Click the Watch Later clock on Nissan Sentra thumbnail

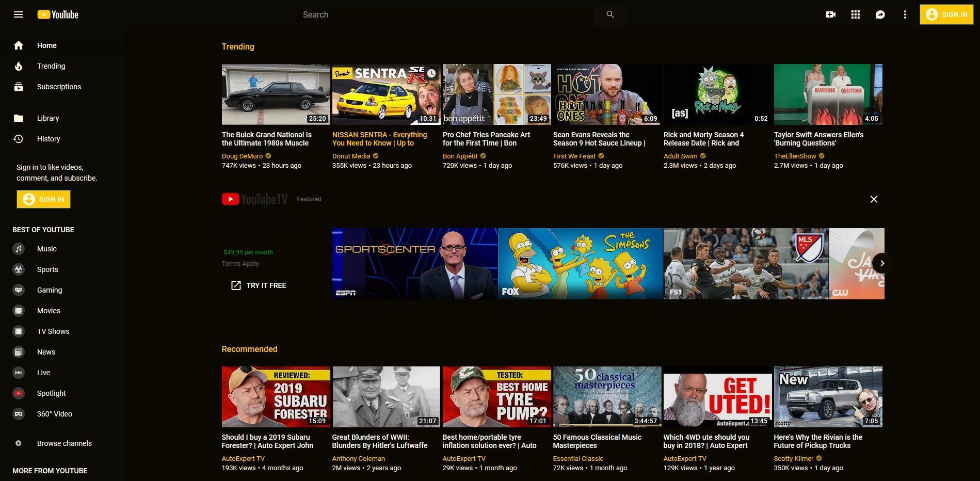click(x=431, y=73)
